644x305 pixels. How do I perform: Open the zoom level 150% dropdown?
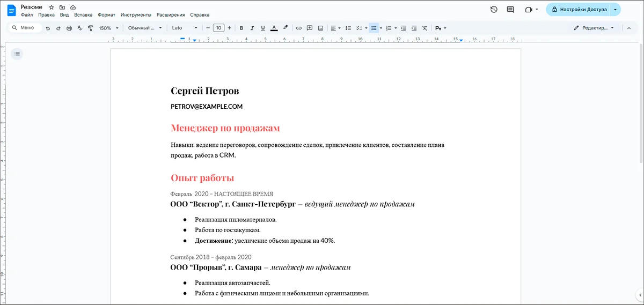[x=109, y=28]
